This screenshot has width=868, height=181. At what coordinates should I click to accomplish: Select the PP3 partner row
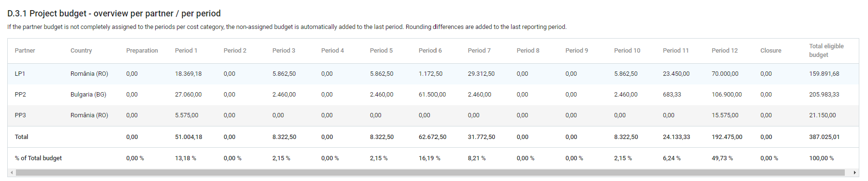pos(433,115)
